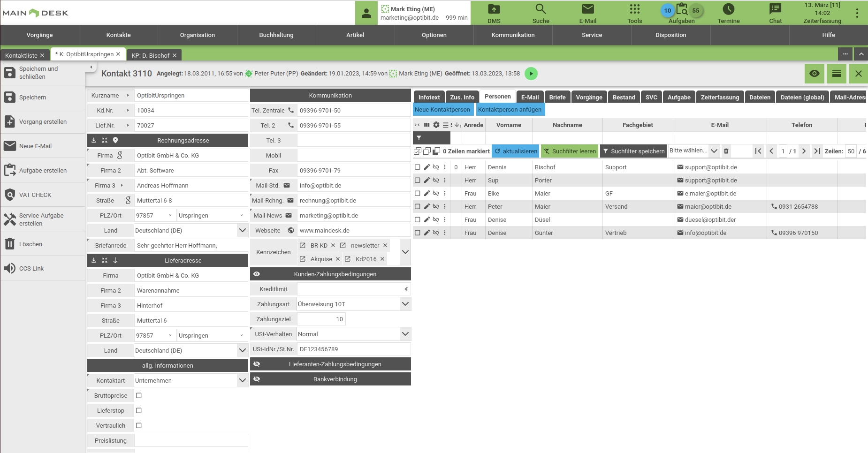The width and height of the screenshot is (868, 453).
Task: Click Vorgang erstellen
Action: 43,122
